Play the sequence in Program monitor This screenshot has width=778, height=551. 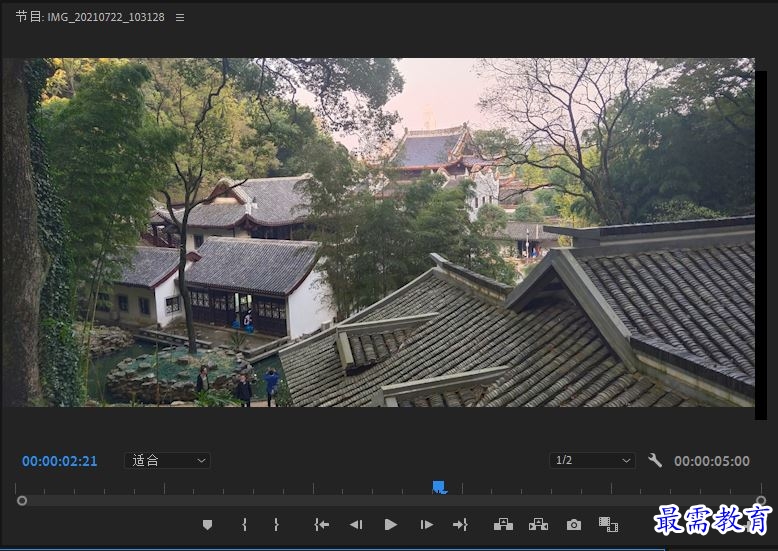[x=391, y=525]
